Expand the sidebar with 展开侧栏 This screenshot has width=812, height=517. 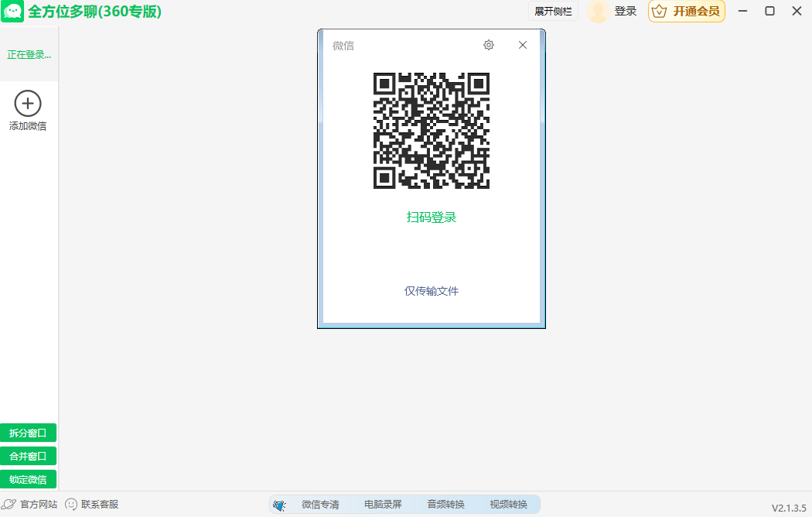click(x=554, y=11)
